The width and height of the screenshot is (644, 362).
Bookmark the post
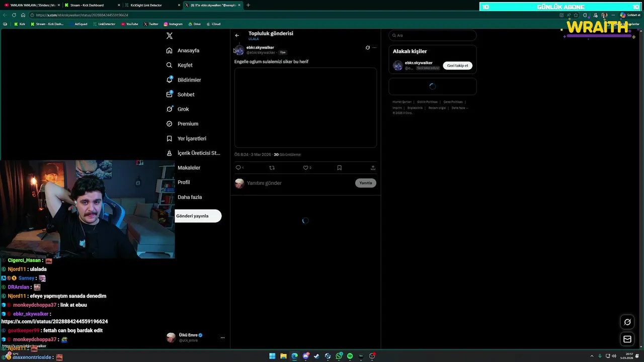point(339,167)
